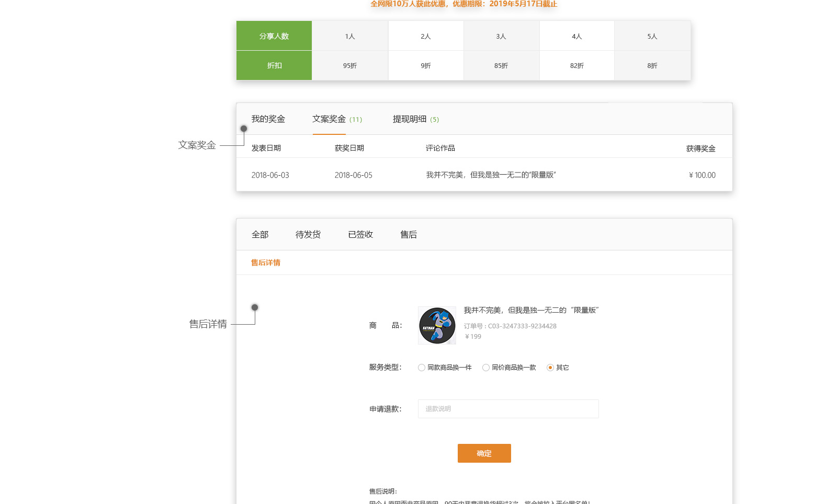Click the Batman product thumbnail
Viewport: 837px width, 504px height.
(x=437, y=325)
